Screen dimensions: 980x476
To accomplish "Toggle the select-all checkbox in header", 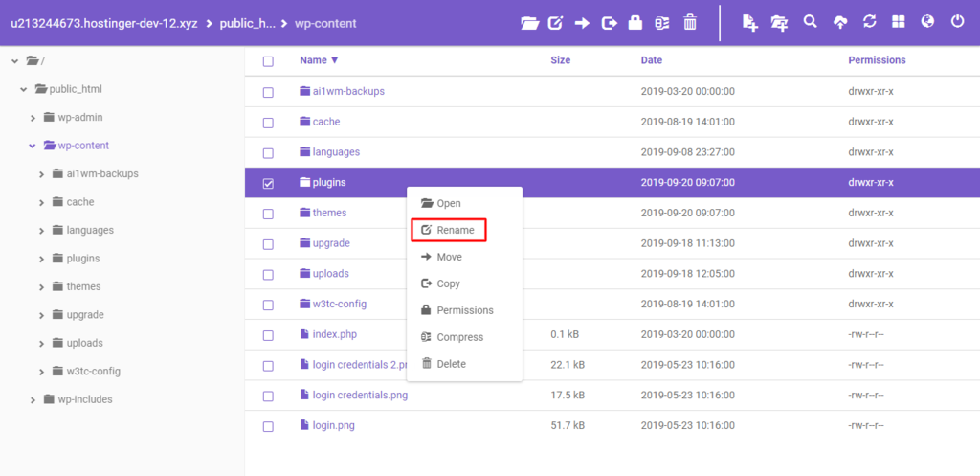I will pyautogui.click(x=268, y=61).
